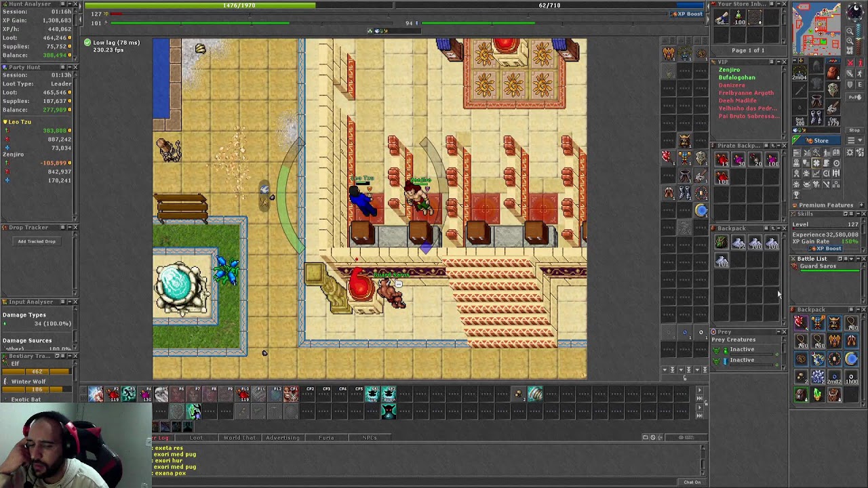Switch to the Loot chat tab
The height and width of the screenshot is (488, 868).
196,438
